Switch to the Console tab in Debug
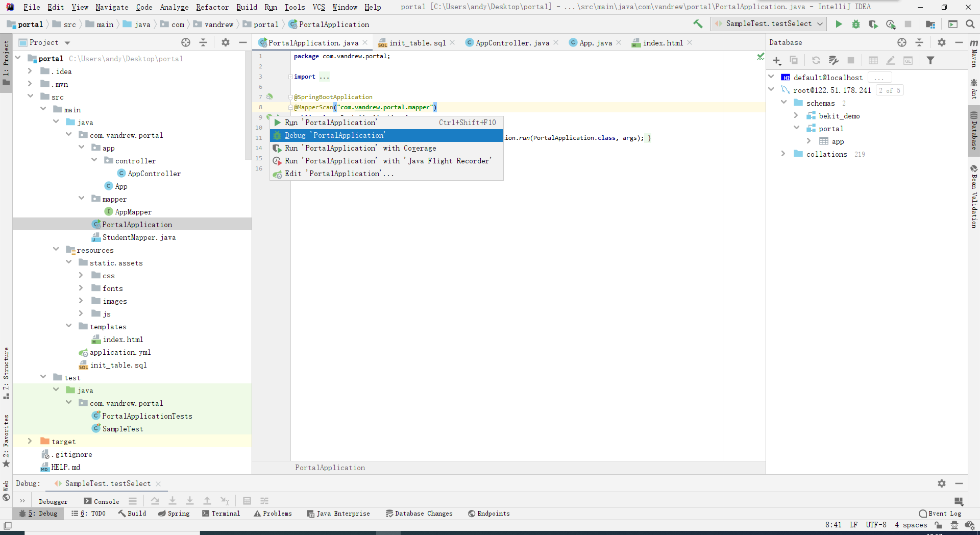The image size is (980, 535). click(x=102, y=501)
